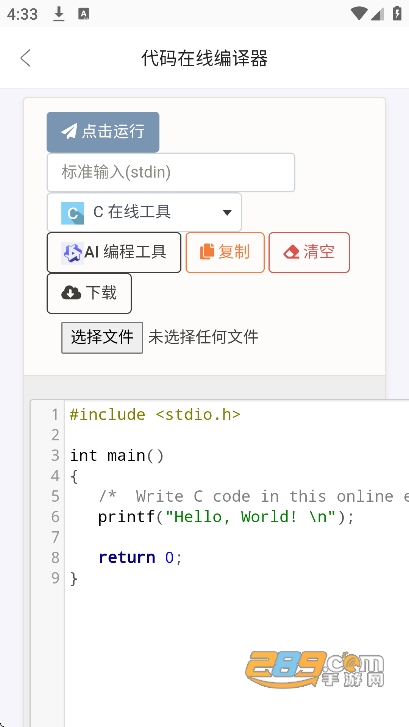Open the C 在线工具 language dropdown
This screenshot has width=409, height=727.
[x=144, y=212]
